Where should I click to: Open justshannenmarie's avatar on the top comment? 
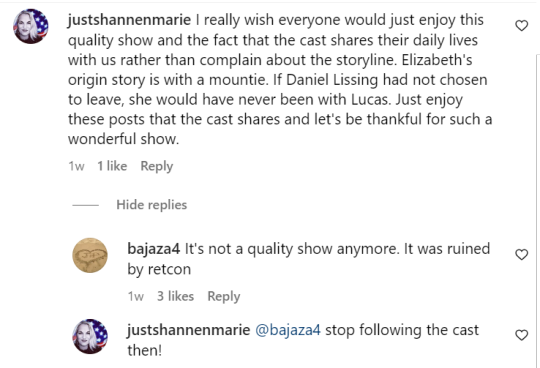[31, 26]
